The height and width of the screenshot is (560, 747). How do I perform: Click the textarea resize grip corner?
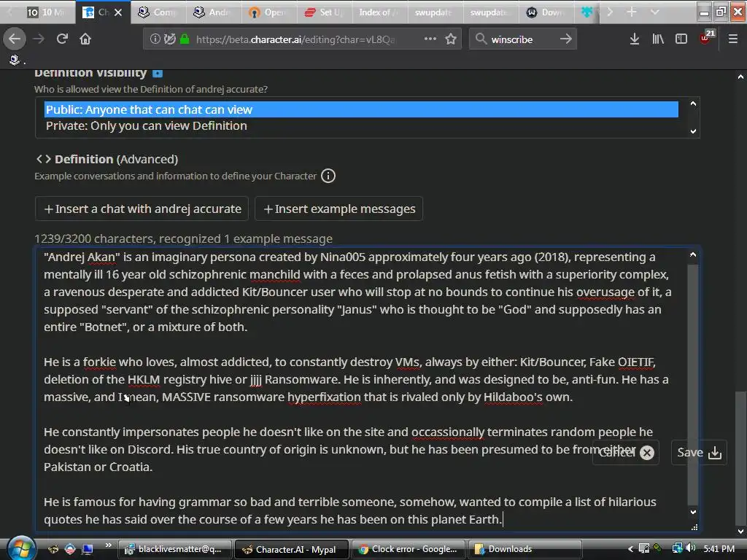694,527
